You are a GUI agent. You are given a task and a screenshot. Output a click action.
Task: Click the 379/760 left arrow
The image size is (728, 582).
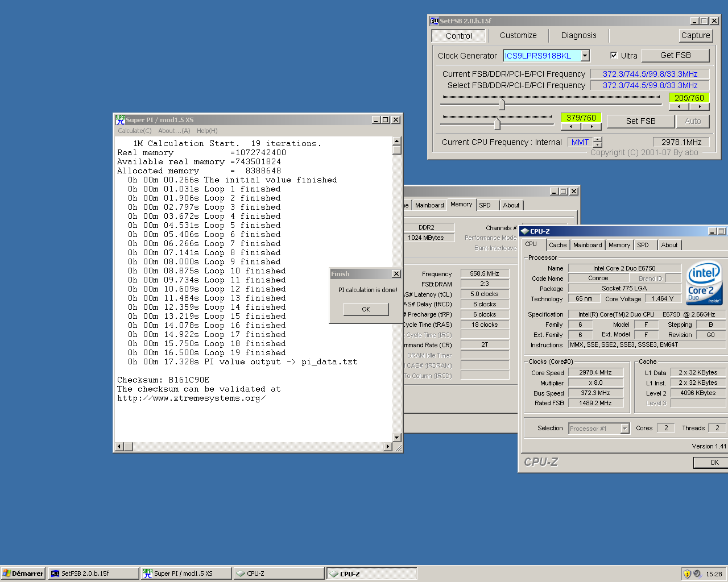pos(571,127)
